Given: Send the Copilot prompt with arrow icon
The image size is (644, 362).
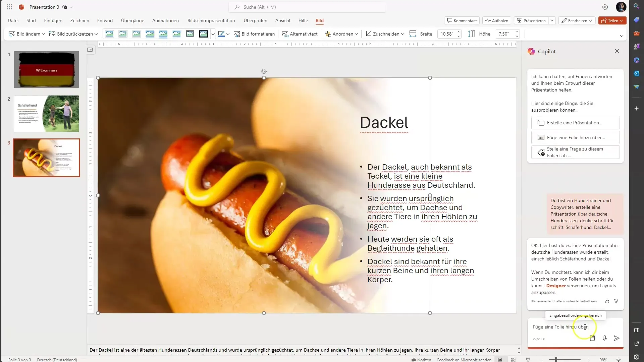Looking at the screenshot, I should [616, 338].
